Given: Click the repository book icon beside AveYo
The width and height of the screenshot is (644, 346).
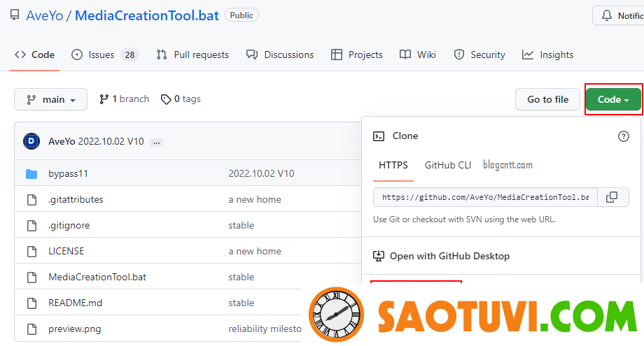Looking at the screenshot, I should (15, 15).
